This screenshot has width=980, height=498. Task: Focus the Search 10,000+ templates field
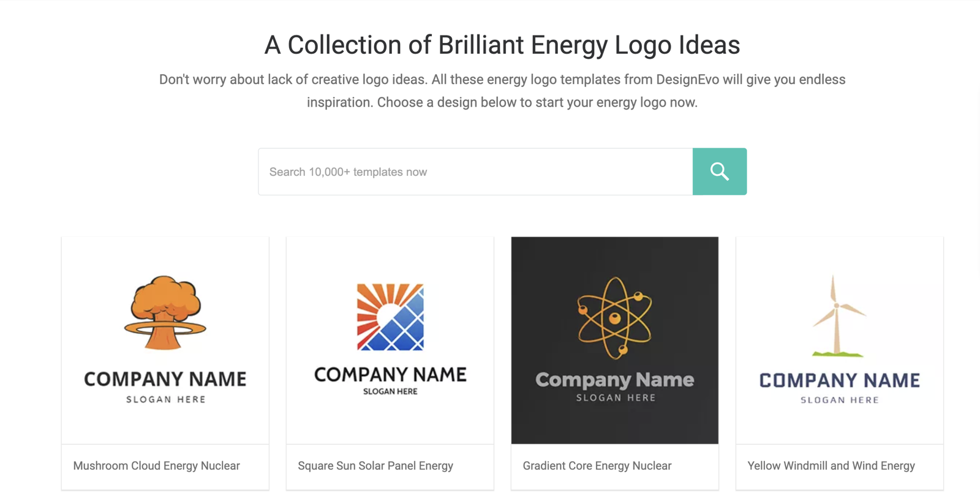tap(475, 172)
